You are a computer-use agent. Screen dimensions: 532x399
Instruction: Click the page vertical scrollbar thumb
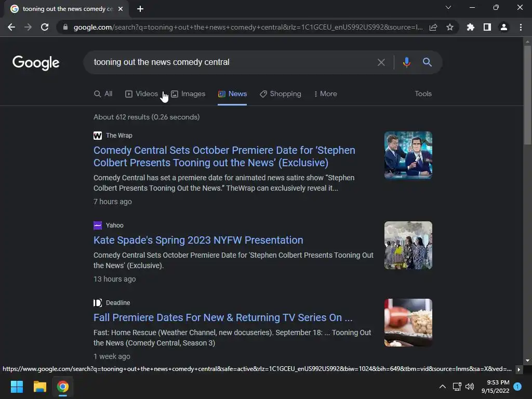(527, 95)
